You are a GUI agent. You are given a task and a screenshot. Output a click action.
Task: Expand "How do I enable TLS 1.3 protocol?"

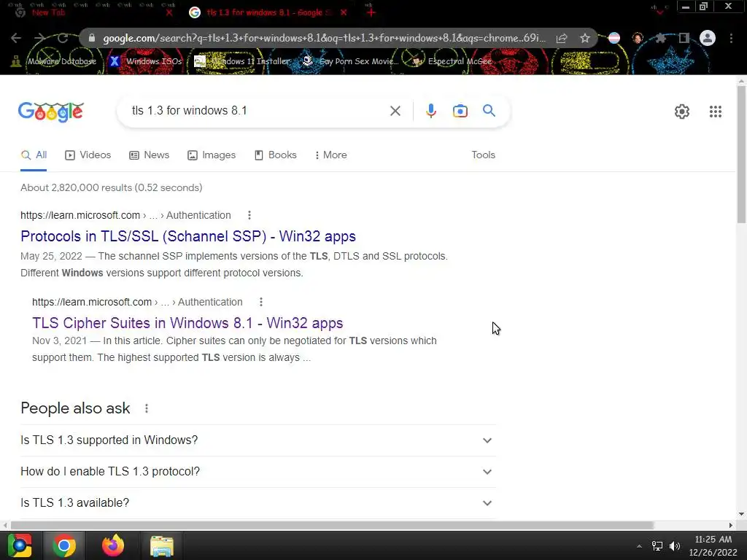tap(258, 472)
